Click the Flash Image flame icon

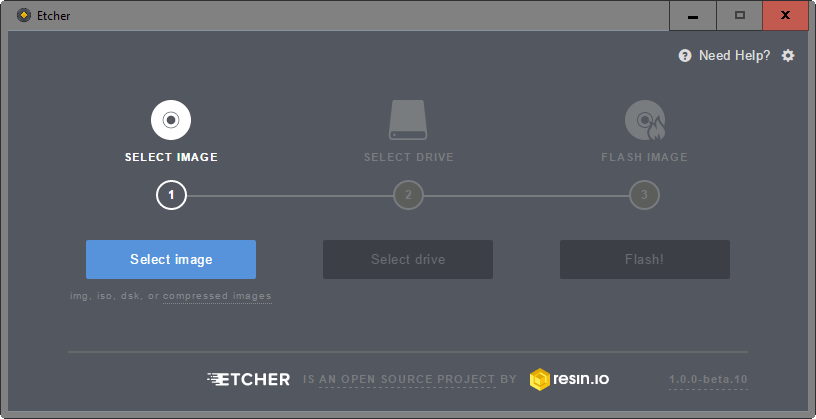(x=644, y=120)
